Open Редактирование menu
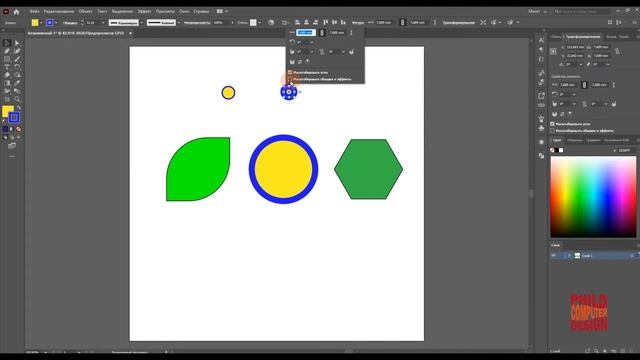Viewport: 640px width, 360px height. click(x=59, y=11)
